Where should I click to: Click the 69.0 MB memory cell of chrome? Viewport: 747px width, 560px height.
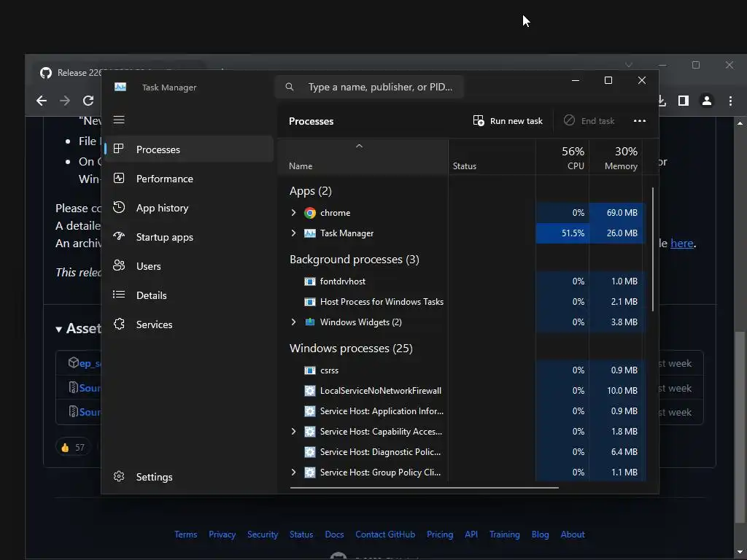point(616,212)
